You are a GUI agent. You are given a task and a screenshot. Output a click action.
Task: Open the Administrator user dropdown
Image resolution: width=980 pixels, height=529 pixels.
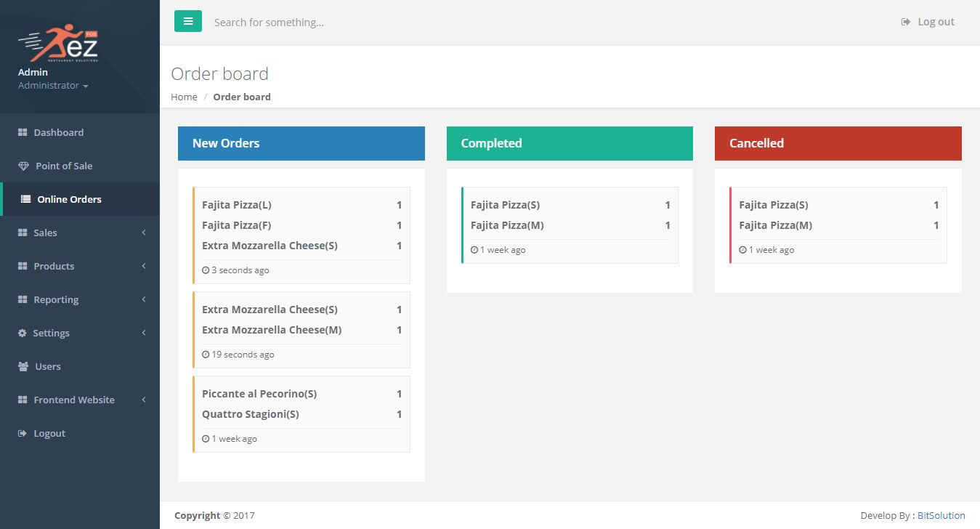53,86
